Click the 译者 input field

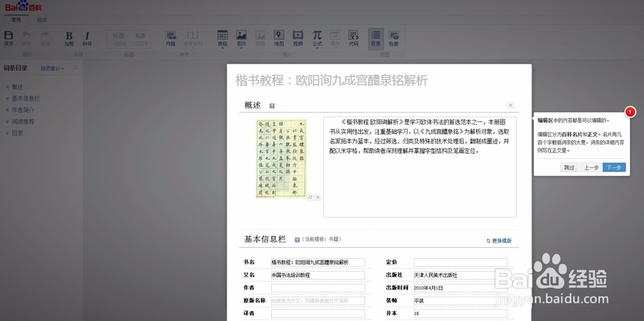(318, 313)
